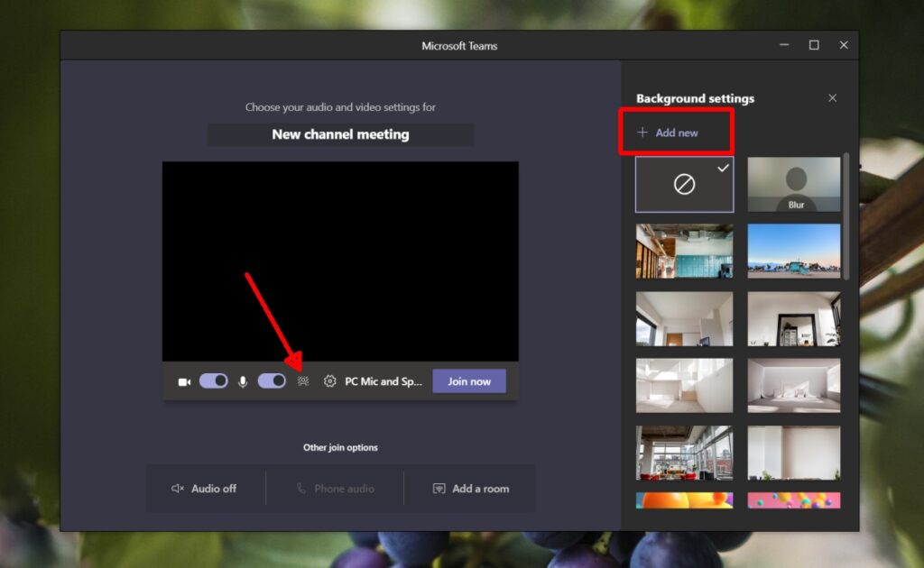Click the Microsoft Teams title bar label
924x568 pixels.
pyautogui.click(x=458, y=45)
